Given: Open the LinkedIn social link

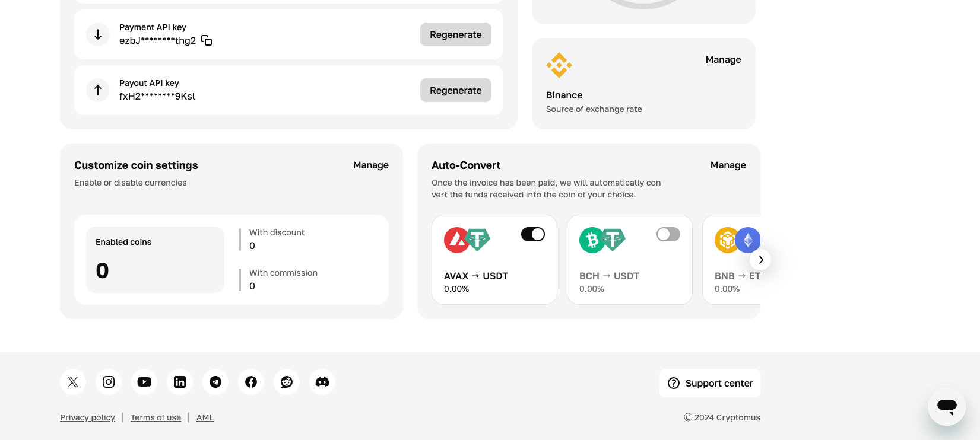Looking at the screenshot, I should [180, 382].
